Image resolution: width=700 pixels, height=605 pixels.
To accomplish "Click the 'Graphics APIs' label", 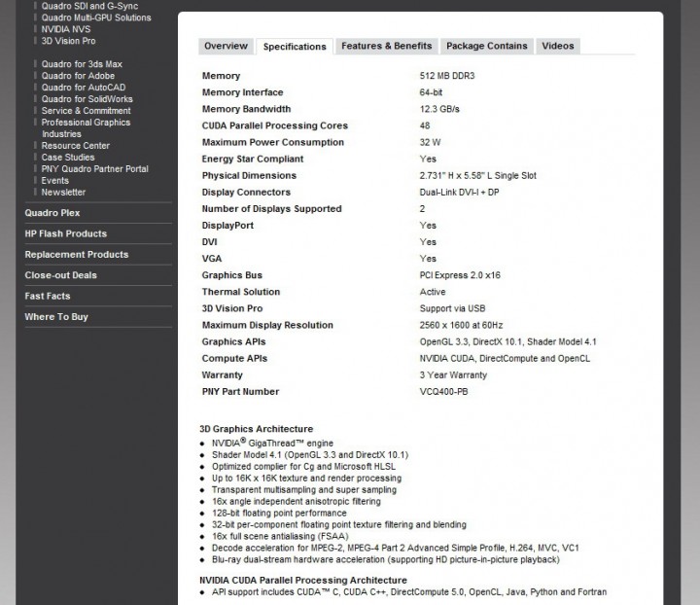I will tap(233, 341).
